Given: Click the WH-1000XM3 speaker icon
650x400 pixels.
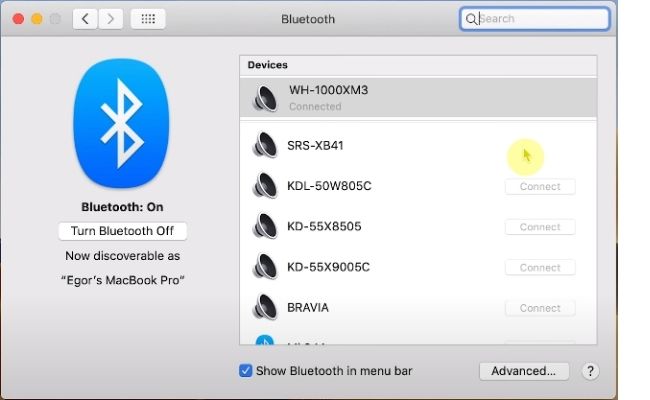Looking at the screenshot, I should 265,98.
